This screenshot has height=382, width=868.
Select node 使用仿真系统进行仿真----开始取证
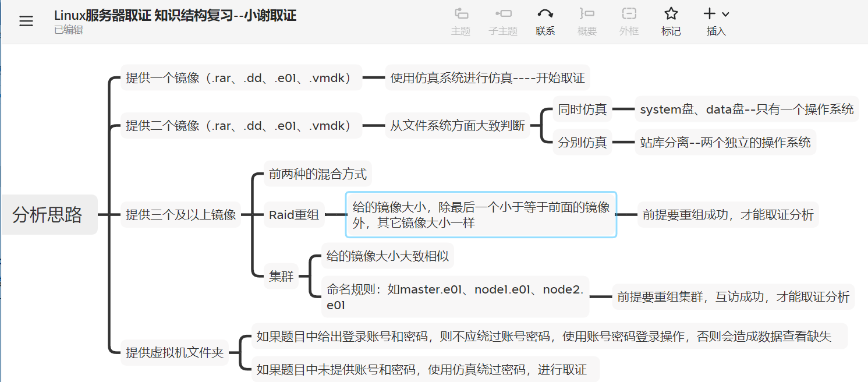coord(488,77)
